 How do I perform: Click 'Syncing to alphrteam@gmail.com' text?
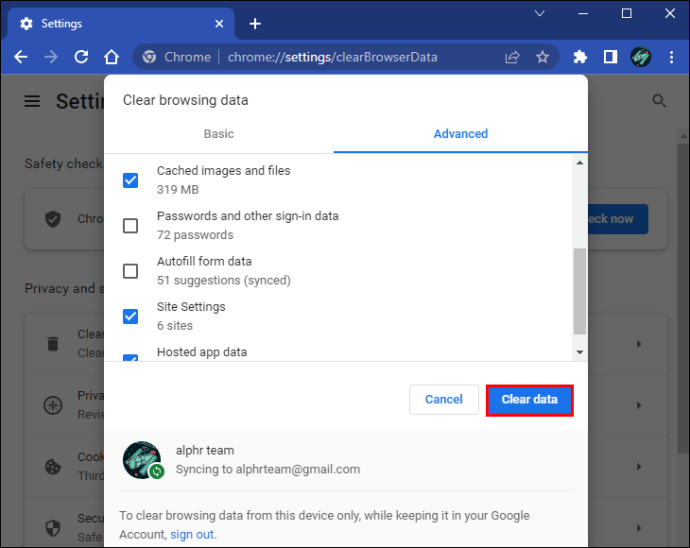268,469
